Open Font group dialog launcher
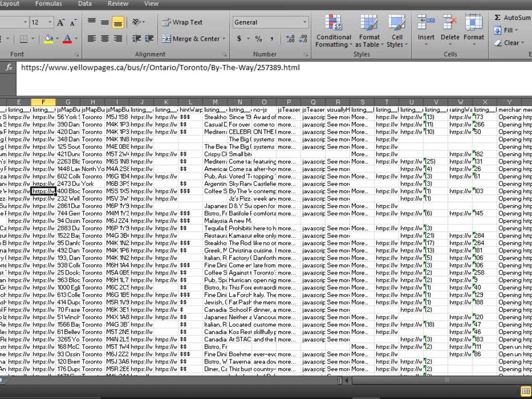 (x=77, y=54)
